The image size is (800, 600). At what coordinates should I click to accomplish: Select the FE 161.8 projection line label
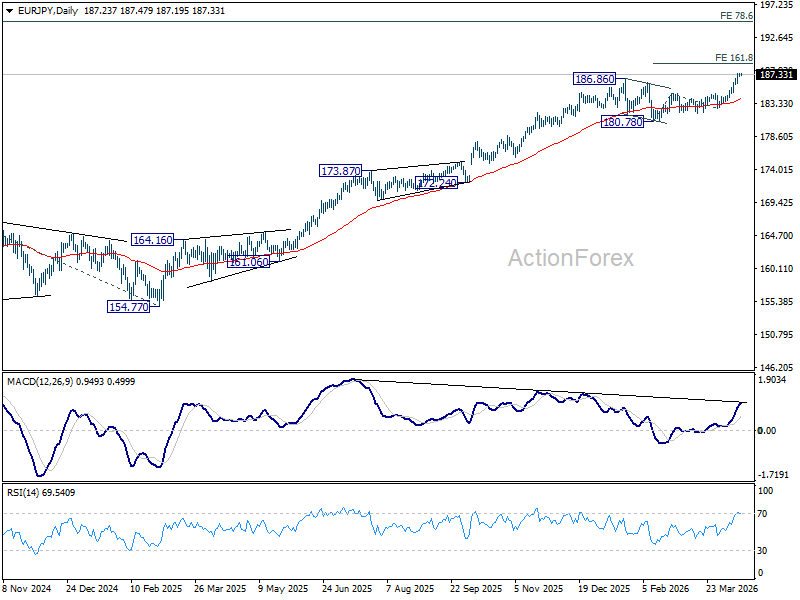pyautogui.click(x=734, y=58)
